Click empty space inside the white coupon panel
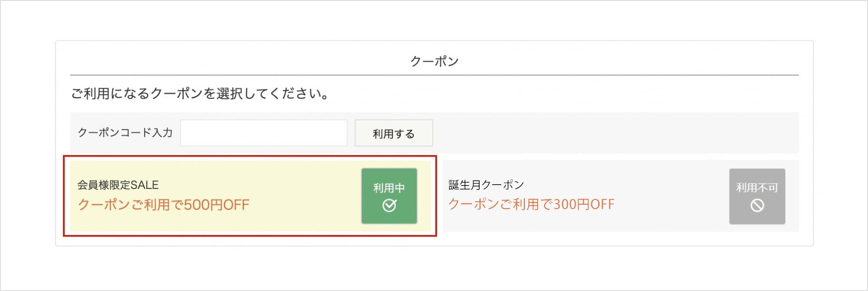868x291 pixels. pyautogui.click(x=608, y=93)
